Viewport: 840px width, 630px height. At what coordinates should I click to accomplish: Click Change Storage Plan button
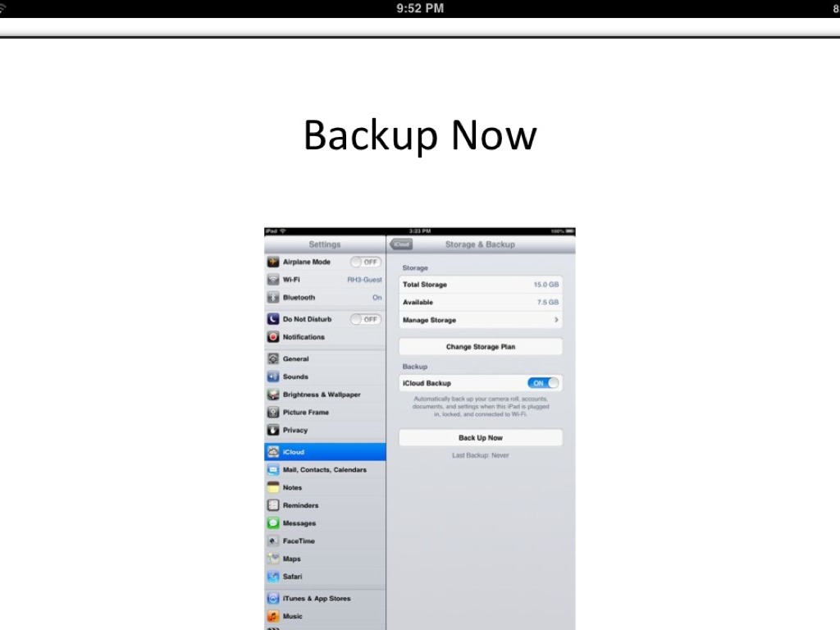tap(481, 347)
